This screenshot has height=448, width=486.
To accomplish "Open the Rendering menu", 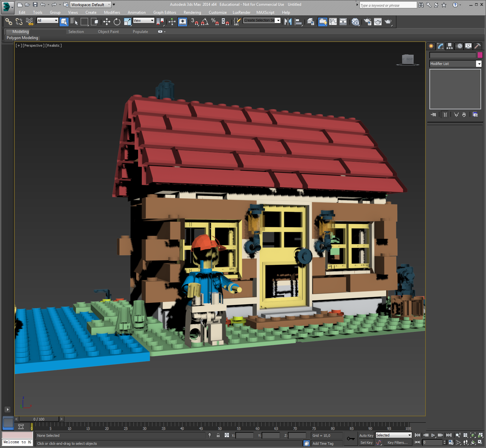I will pyautogui.click(x=192, y=12).
